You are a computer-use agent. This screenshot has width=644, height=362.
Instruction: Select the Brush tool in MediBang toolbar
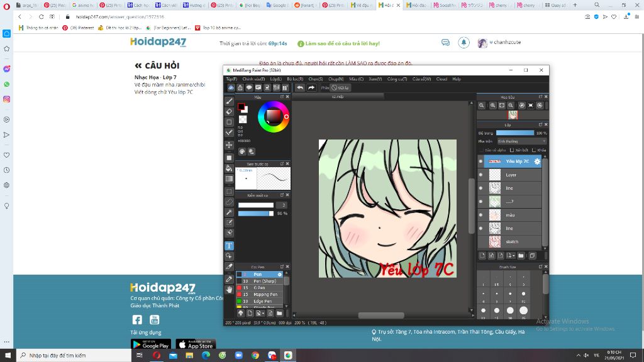(230, 101)
